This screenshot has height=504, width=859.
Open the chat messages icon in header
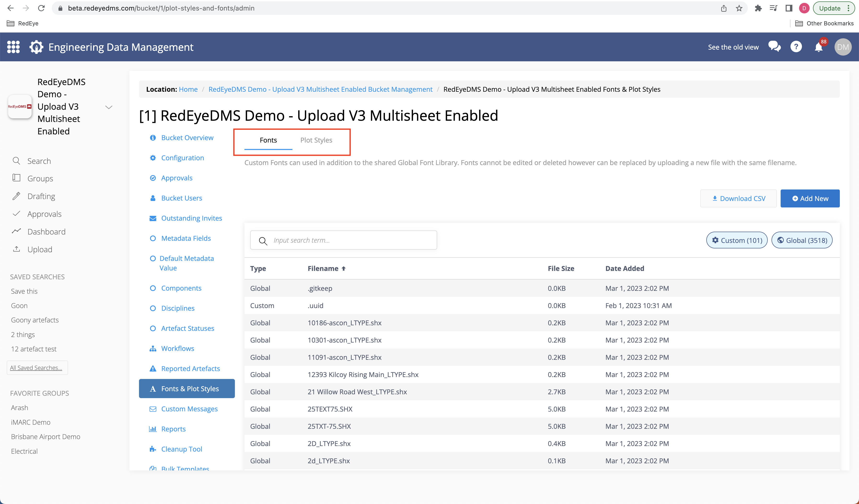point(774,47)
